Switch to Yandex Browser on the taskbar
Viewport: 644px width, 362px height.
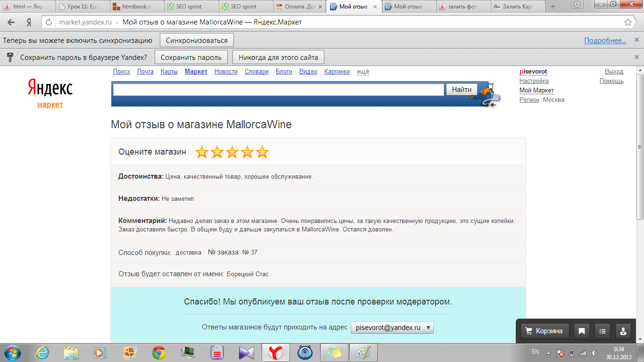pos(275,353)
